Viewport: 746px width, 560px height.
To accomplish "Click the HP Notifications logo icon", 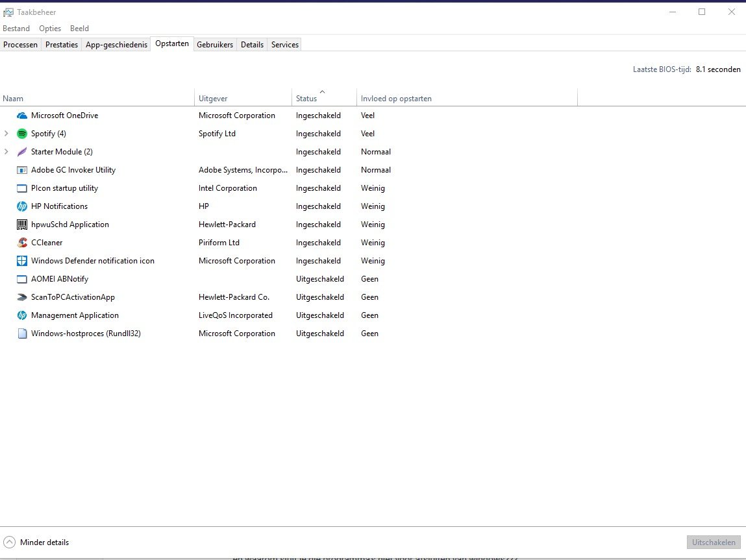I will 22,206.
